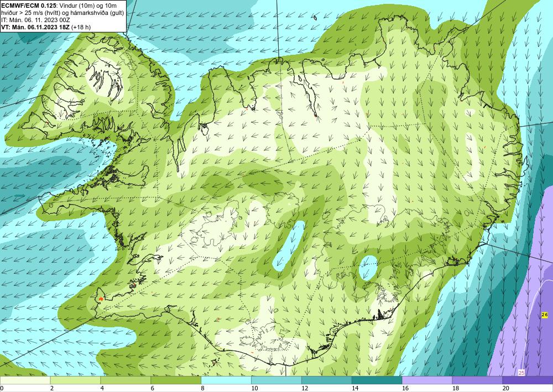
Task: Click the legend value '0'
Action: [x=2, y=388]
